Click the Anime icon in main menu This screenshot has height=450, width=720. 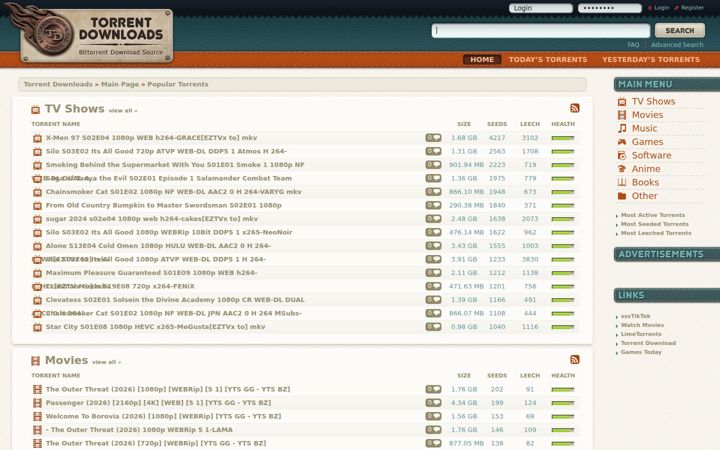point(622,169)
